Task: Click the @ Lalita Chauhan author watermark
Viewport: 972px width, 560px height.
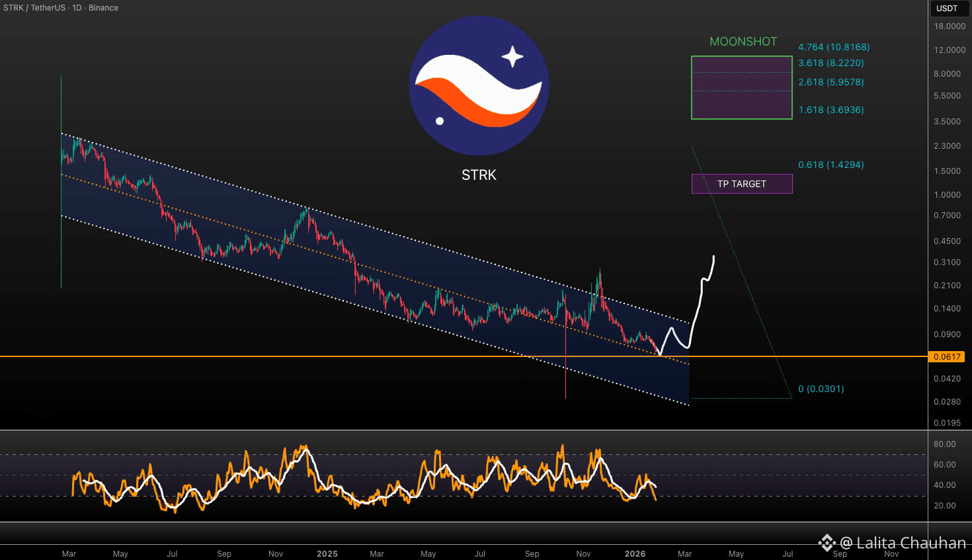Action: (x=903, y=543)
